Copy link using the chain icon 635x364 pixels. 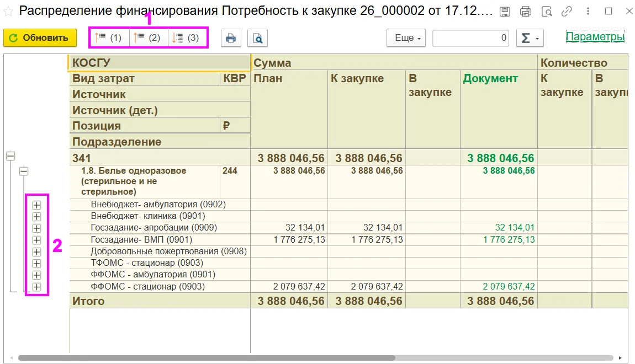tap(567, 12)
